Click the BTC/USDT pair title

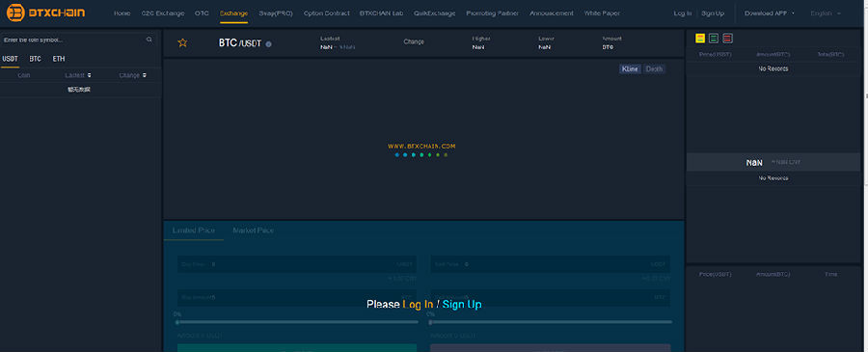pyautogui.click(x=240, y=43)
